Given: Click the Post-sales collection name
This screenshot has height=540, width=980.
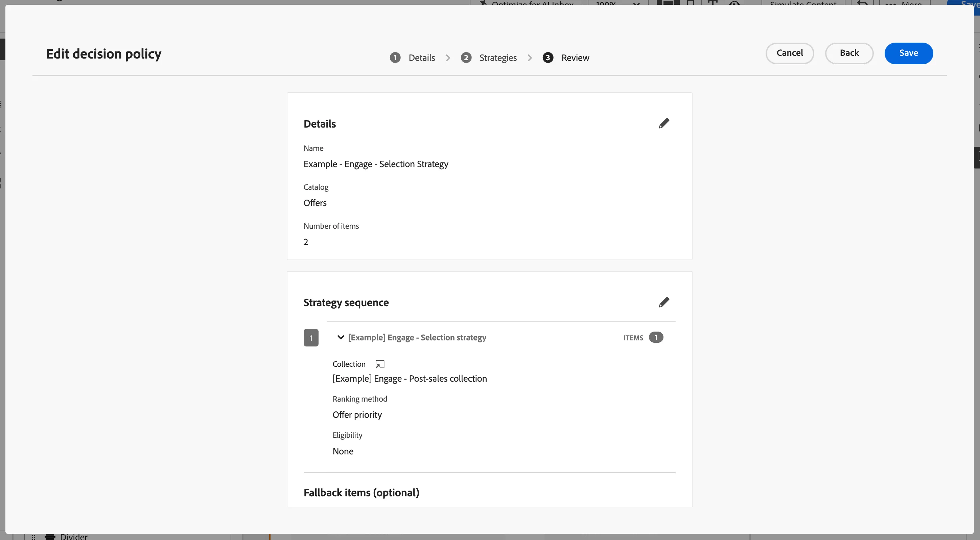Looking at the screenshot, I should (410, 379).
